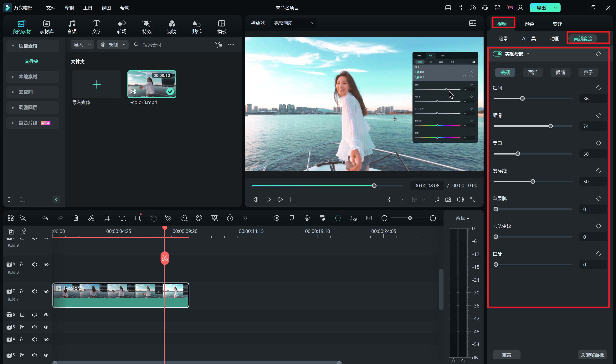Toggle off the 美颜瘦脸 switch
This screenshot has width=616, height=364.
tap(497, 54)
